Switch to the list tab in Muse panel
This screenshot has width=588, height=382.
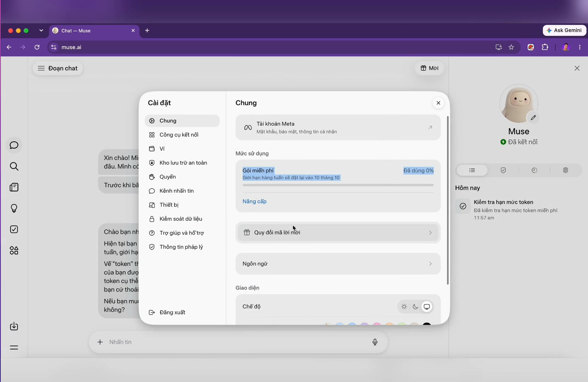(x=472, y=170)
